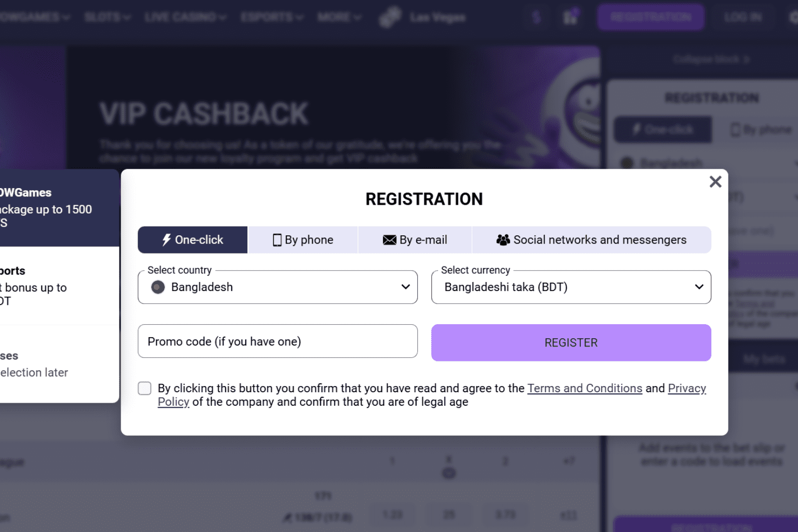Click the people icon for social networks registration

tap(503, 240)
